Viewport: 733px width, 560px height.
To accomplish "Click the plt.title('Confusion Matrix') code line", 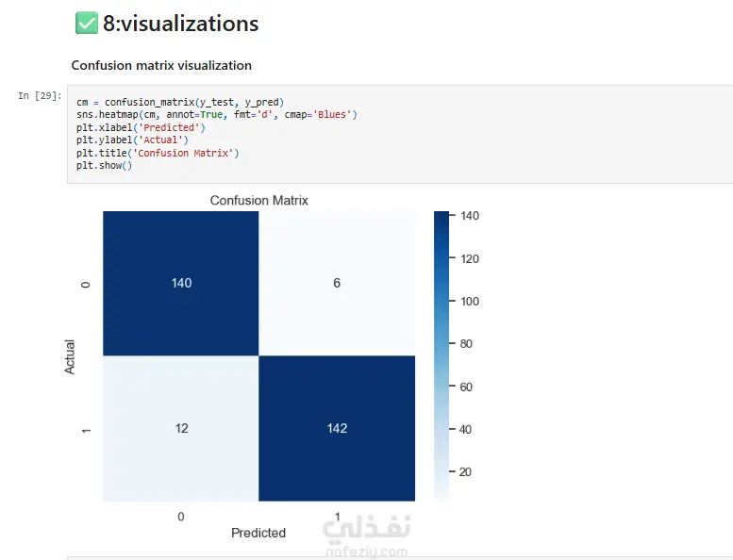I will [x=158, y=153].
